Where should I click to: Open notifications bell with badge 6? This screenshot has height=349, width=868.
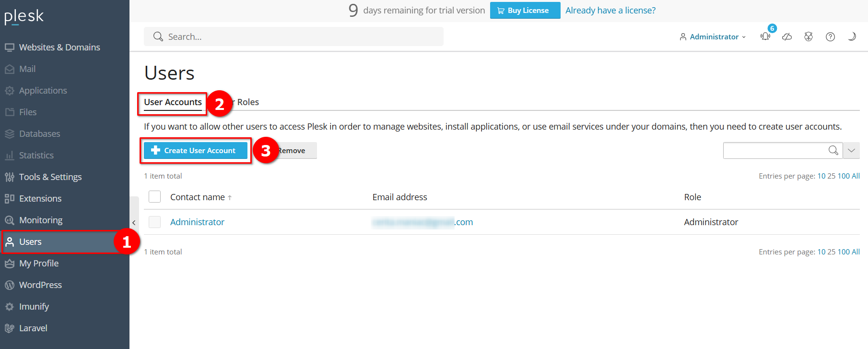click(x=765, y=36)
